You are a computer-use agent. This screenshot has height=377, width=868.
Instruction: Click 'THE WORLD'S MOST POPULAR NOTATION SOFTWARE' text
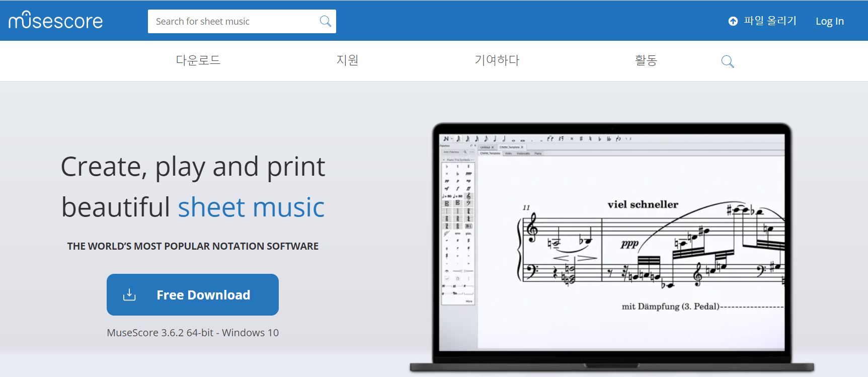point(193,246)
